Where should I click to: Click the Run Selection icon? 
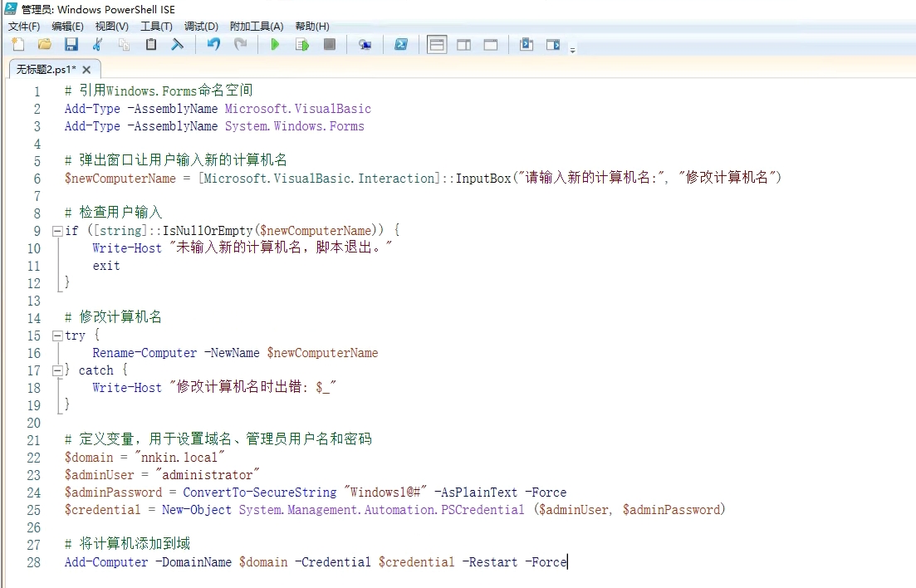(302, 45)
